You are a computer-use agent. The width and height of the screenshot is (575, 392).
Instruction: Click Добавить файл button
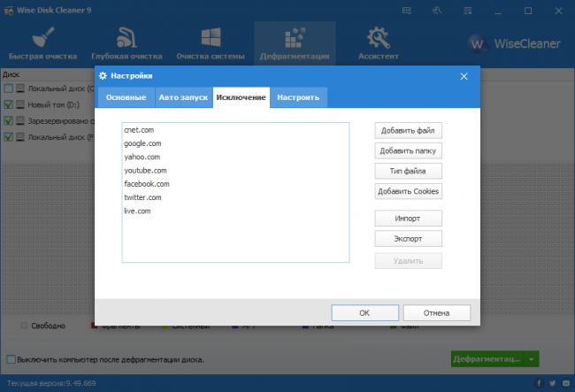click(x=408, y=131)
